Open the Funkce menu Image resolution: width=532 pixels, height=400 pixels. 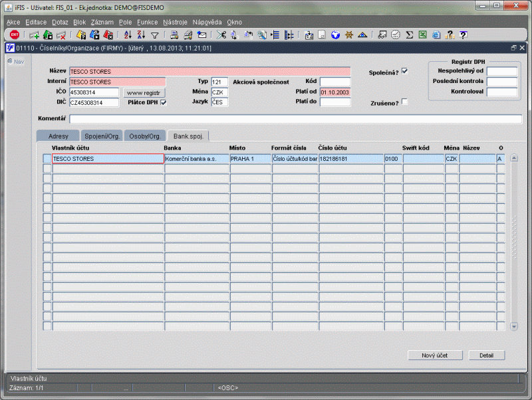147,23
